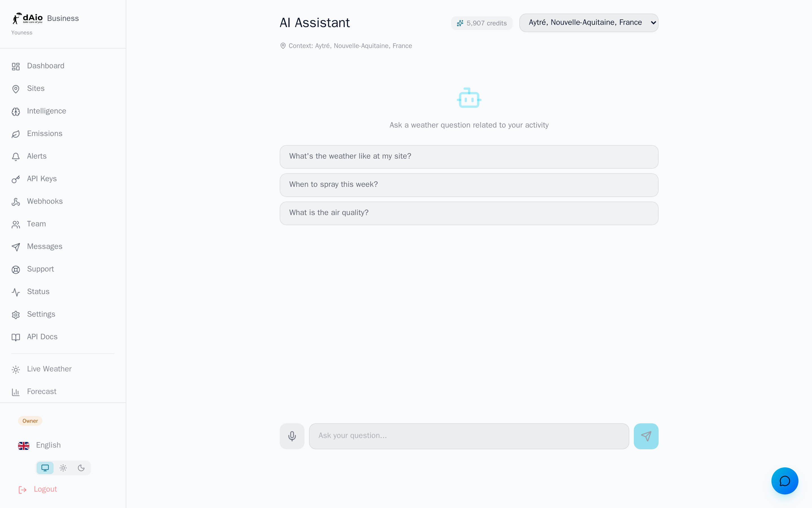Image resolution: width=812 pixels, height=508 pixels.
Task: Click the Intelligence brain icon
Action: (16, 111)
